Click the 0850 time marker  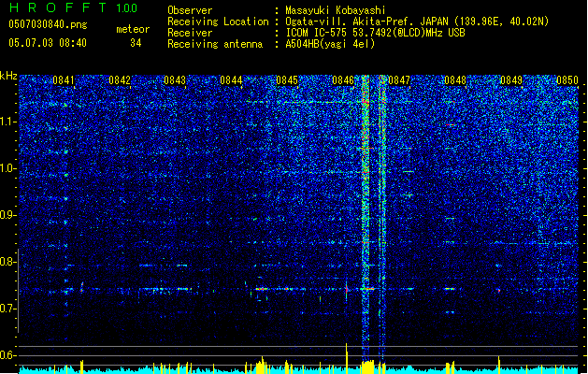pos(567,80)
